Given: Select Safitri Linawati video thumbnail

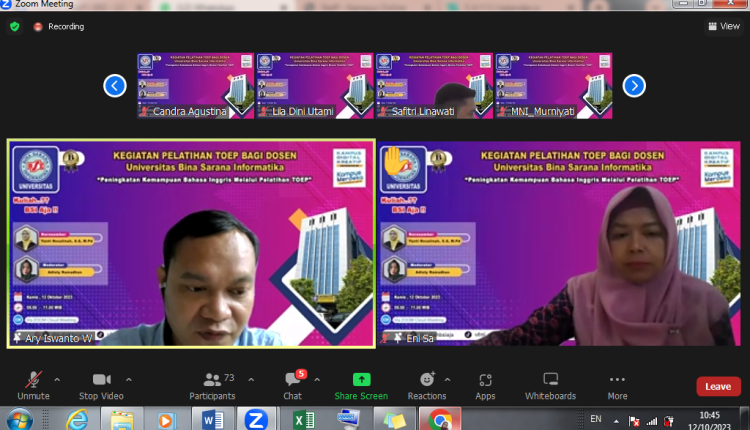Looking at the screenshot, I should coord(434,86).
